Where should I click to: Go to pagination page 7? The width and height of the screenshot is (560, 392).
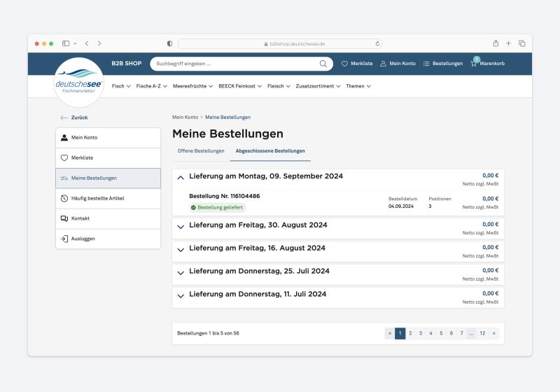point(461,333)
